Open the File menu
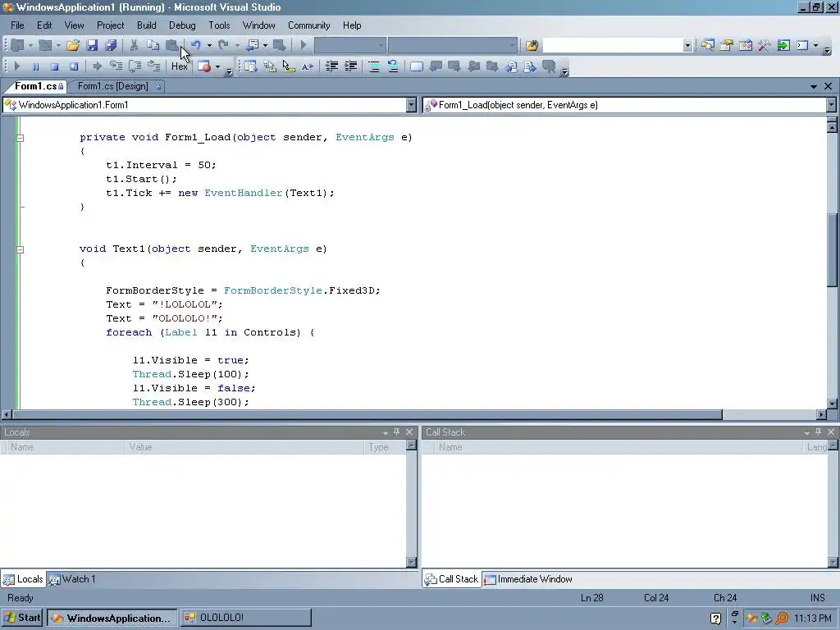Viewport: 840px width, 630px height. 17,25
